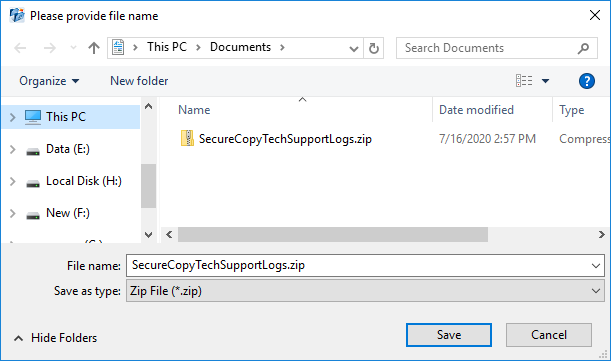Open the File name dropdown arrow
611x361 pixels.
coord(595,266)
